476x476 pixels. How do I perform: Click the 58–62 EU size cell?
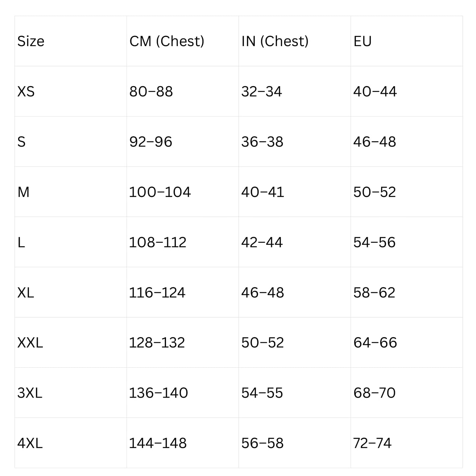374,293
